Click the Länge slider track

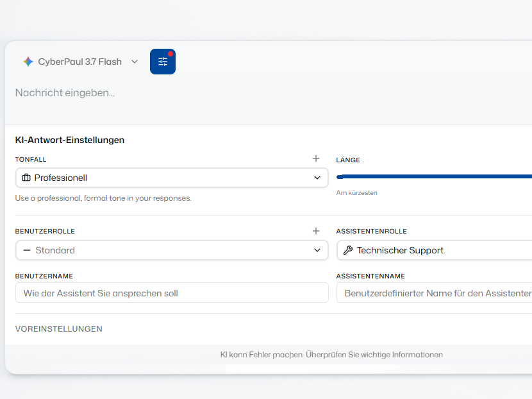pos(434,176)
